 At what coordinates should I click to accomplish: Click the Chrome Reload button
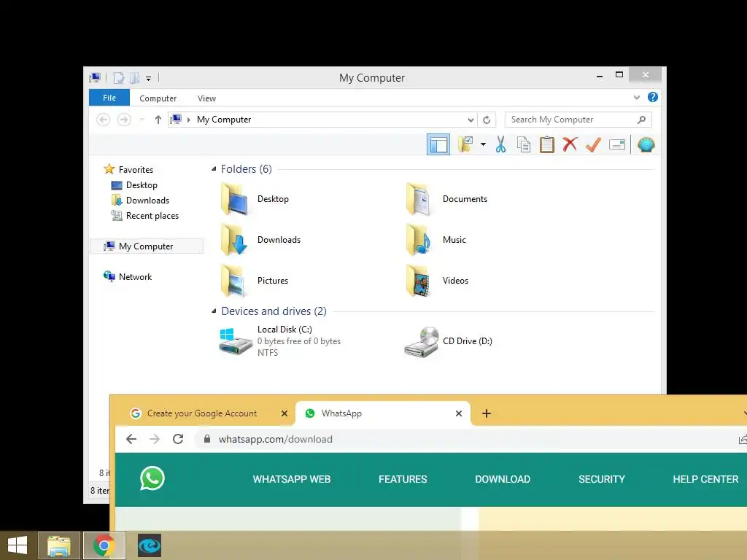tap(178, 439)
